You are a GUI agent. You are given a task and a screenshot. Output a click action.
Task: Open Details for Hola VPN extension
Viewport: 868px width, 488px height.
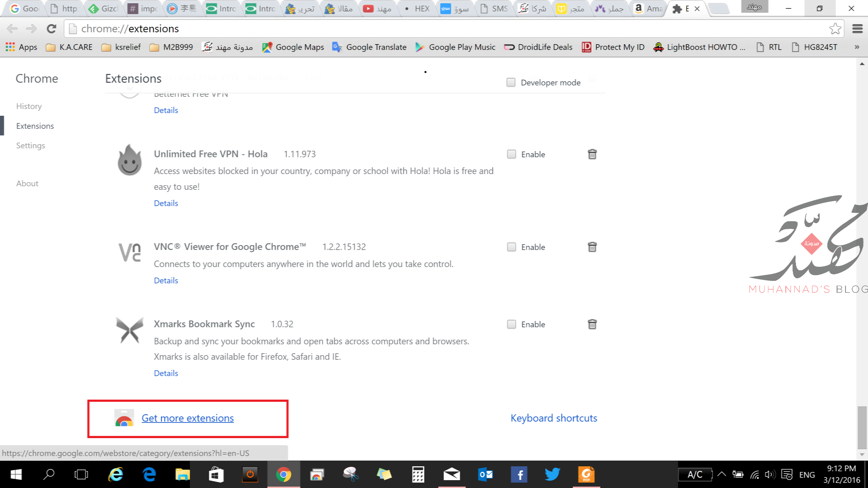tap(166, 203)
